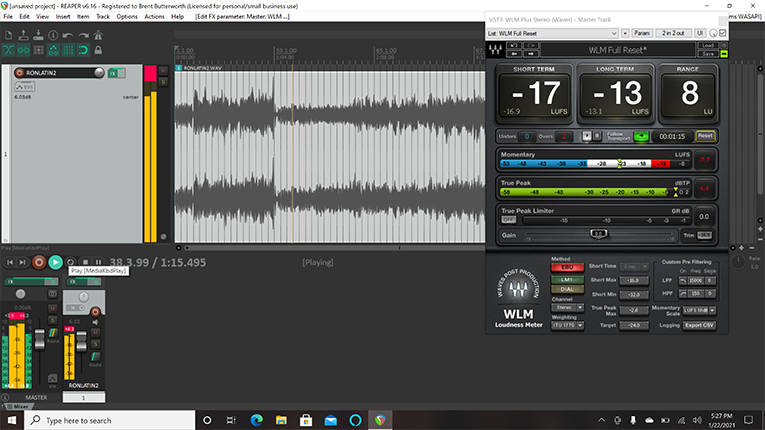Viewport: 765px width, 430px height.
Task: Open the View menu
Action: tap(42, 17)
